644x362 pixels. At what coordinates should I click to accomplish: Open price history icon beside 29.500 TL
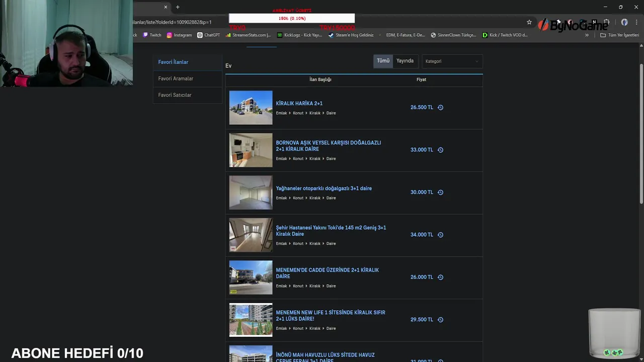440,320
